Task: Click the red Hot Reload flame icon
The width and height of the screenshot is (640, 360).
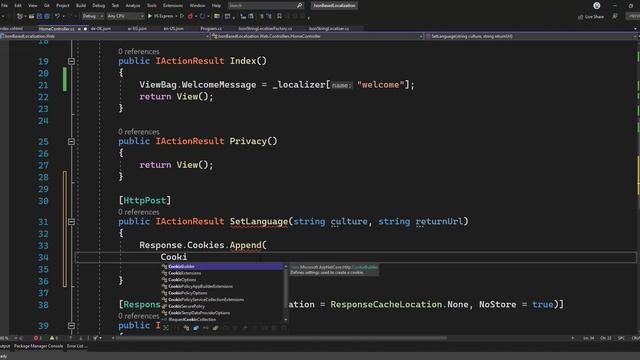Action: coord(190,16)
